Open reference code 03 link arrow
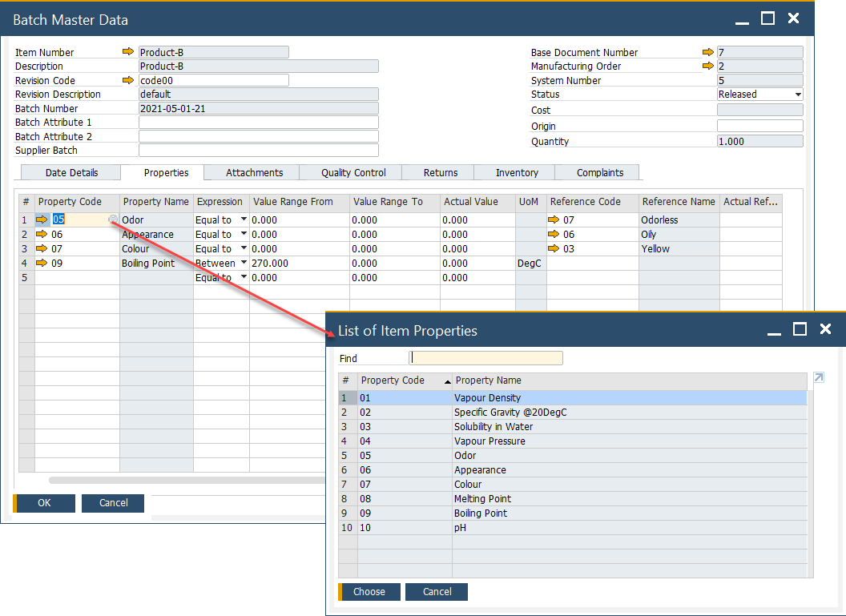Viewport: 846px width, 616px height. 554,249
